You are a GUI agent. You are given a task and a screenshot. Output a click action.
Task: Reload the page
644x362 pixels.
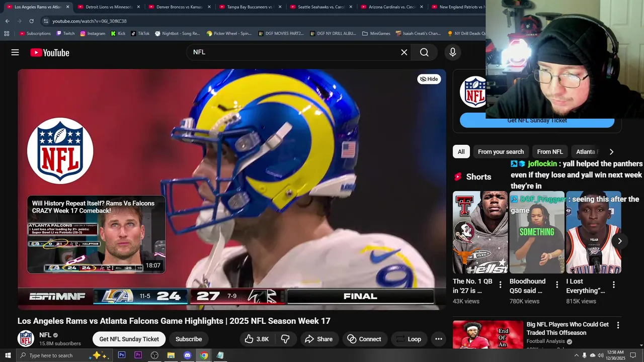click(31, 21)
